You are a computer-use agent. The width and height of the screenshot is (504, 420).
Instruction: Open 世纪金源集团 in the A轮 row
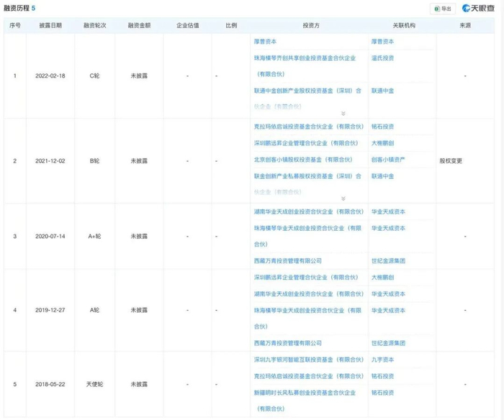pos(388,343)
